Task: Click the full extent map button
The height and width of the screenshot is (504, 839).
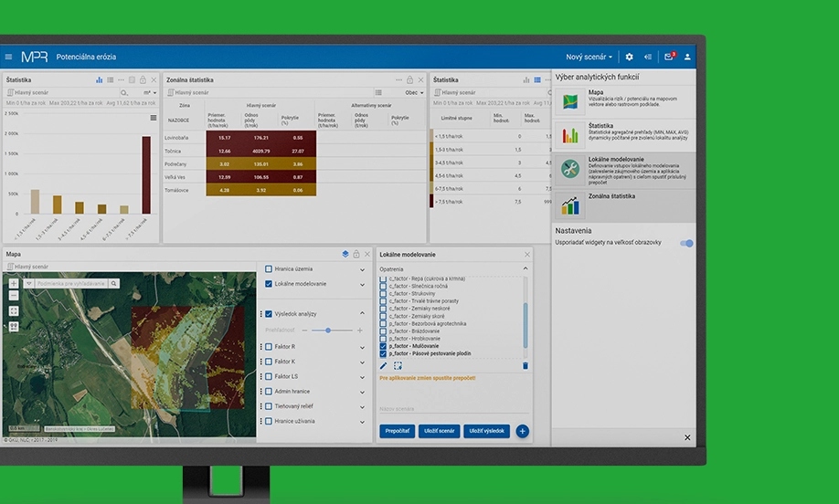Action: click(14, 311)
